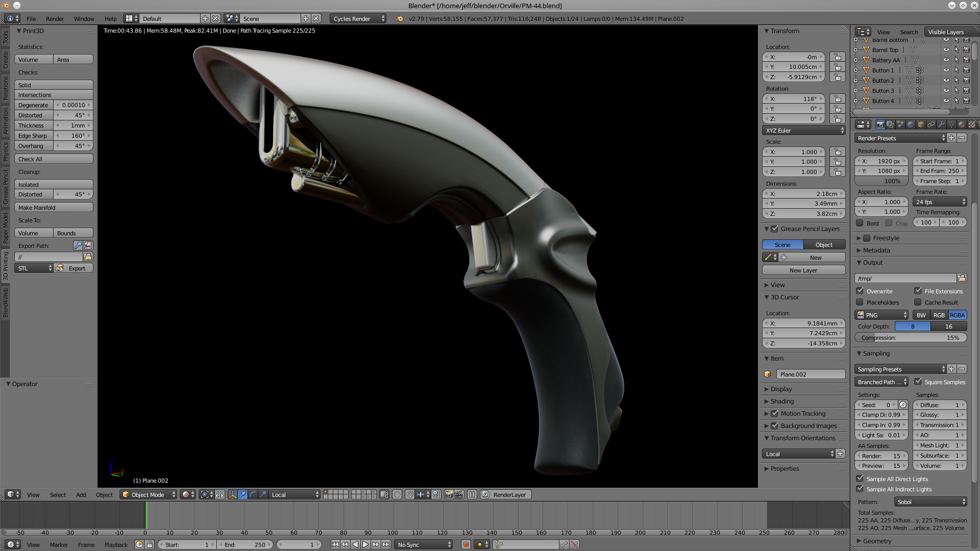Open the Help menu

(110, 18)
